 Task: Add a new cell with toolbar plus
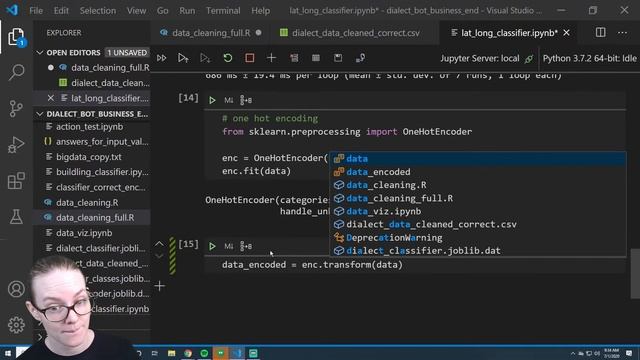[271, 58]
